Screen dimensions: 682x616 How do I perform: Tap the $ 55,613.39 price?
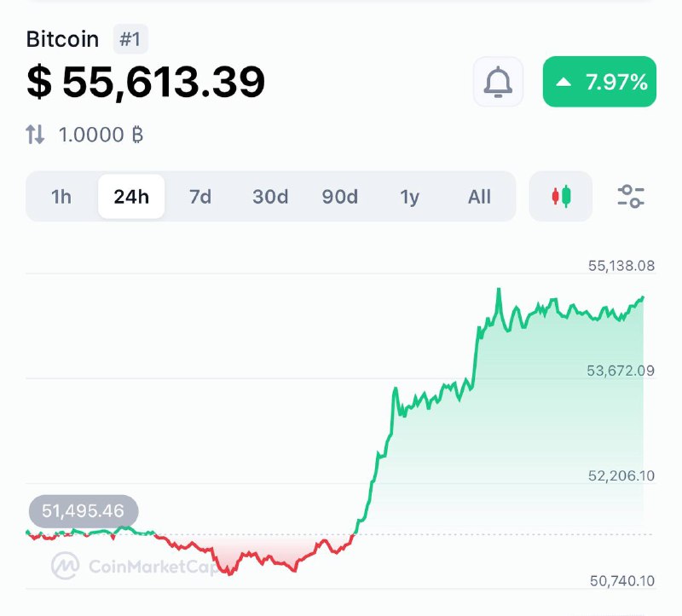coord(146,82)
